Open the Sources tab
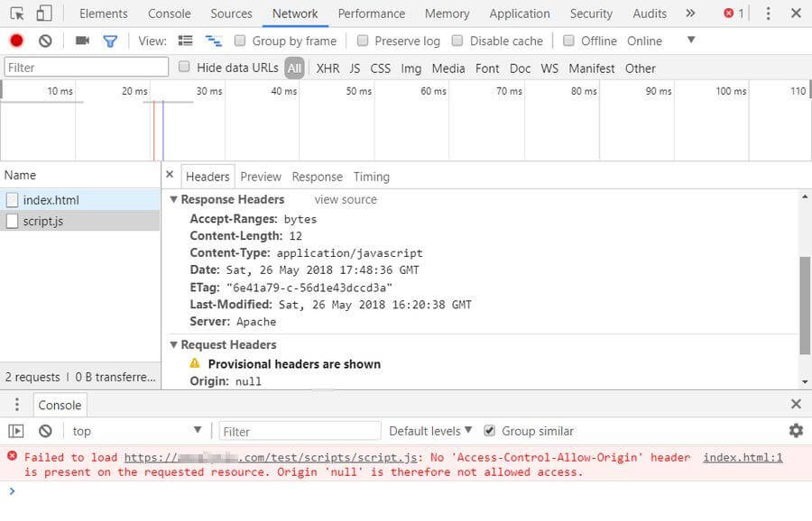This screenshot has width=812, height=521. point(231,14)
